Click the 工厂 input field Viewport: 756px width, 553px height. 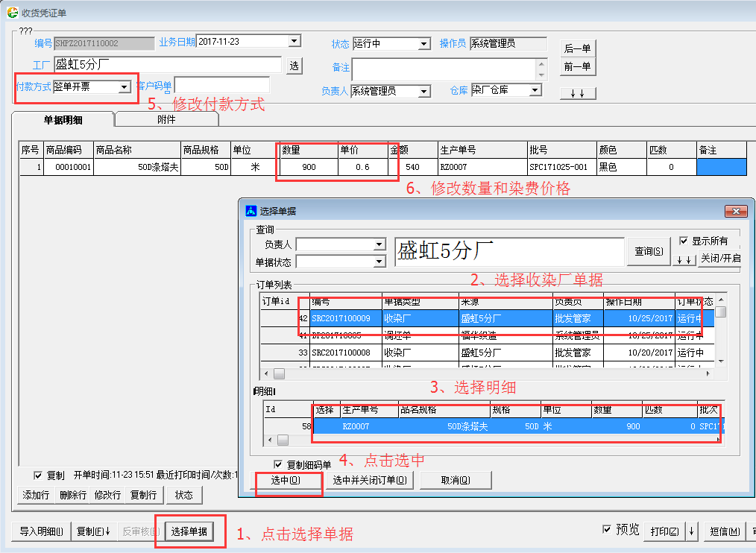coord(167,65)
